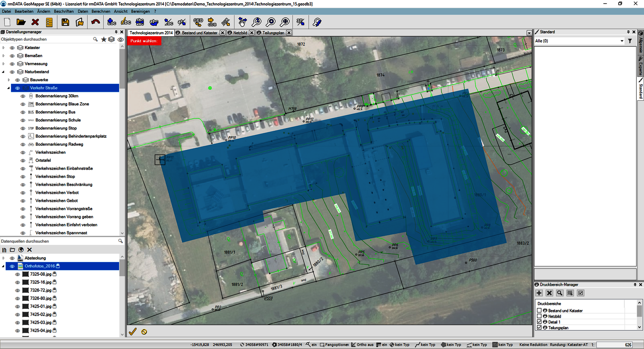Hide the Bodenmarkierung Bus layer via eye icon
This screenshot has width=644, height=349.
pos(23,112)
